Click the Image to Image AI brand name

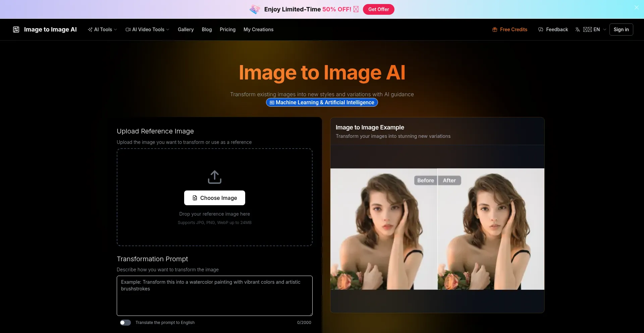coord(50,30)
